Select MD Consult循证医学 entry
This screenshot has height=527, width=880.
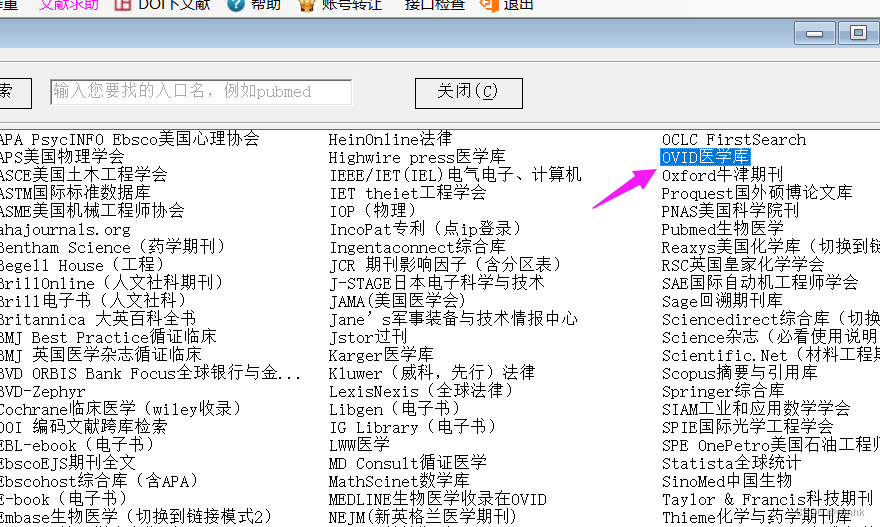point(407,463)
